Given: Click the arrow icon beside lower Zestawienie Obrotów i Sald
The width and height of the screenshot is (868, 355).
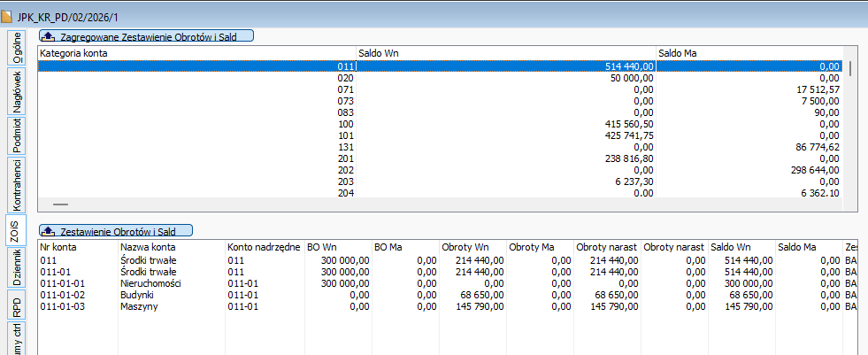Looking at the screenshot, I should click(x=49, y=230).
